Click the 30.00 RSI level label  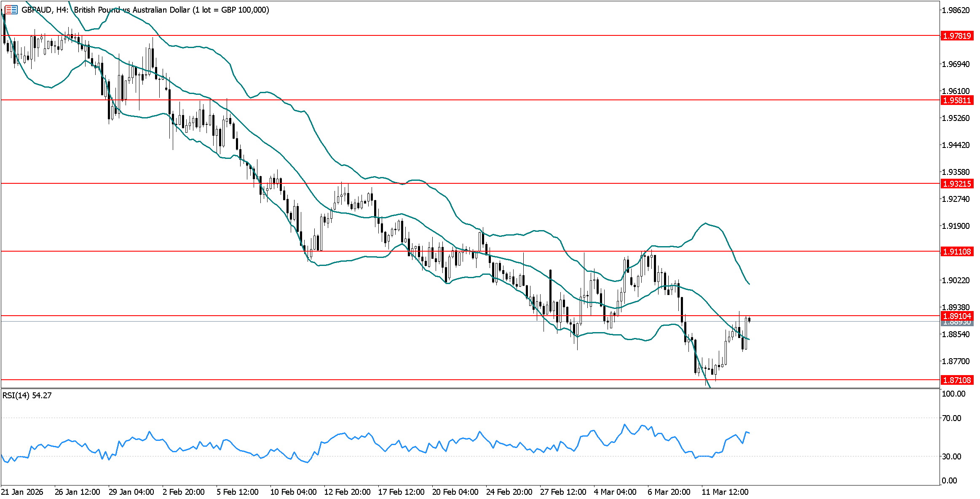point(952,456)
